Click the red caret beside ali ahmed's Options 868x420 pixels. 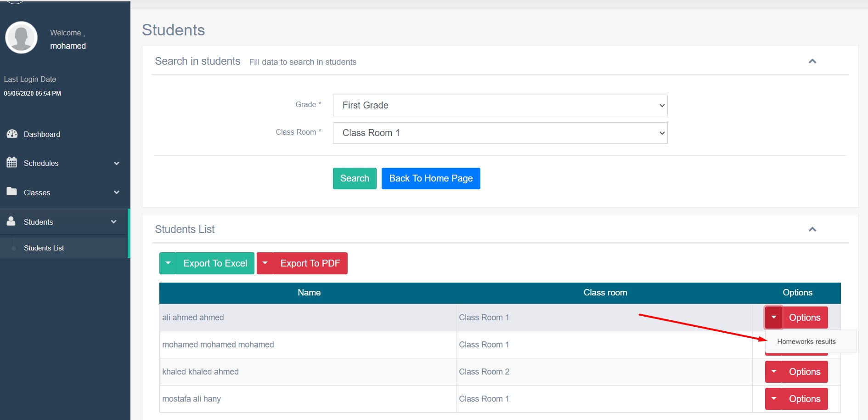[774, 317]
